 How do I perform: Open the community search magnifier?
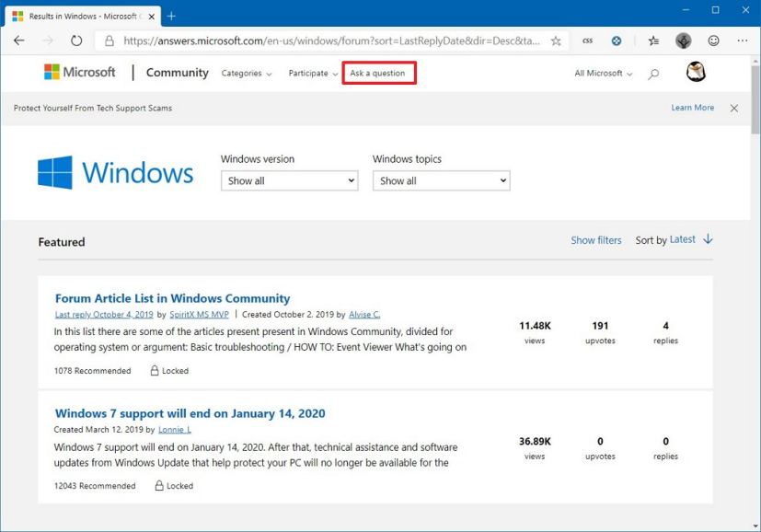click(x=653, y=73)
